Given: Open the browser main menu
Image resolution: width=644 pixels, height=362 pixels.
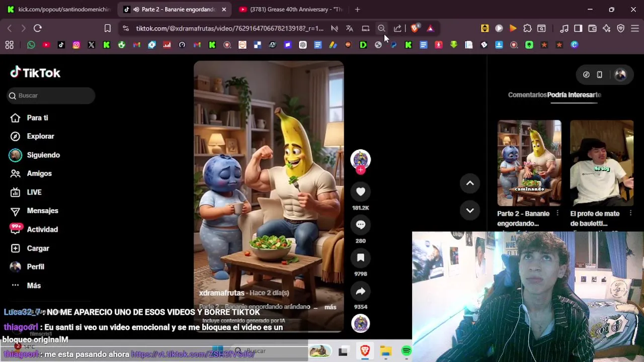Looking at the screenshot, I should tap(635, 28).
